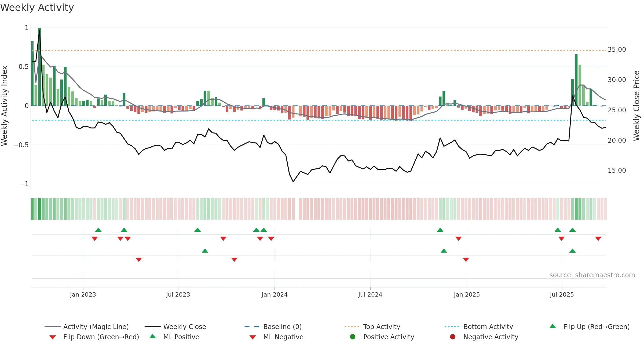Image resolution: width=644 pixels, height=362 pixels.
Task: Click the Jul 2024 axis label
Action: pos(370,294)
